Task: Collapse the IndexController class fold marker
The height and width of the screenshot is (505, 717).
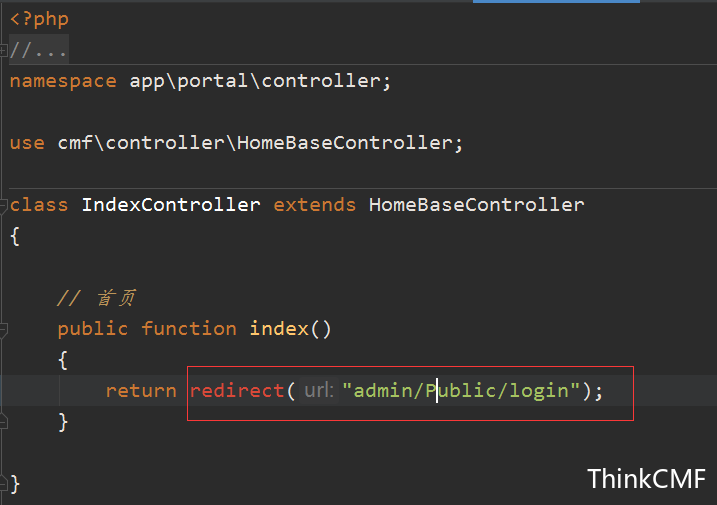Action: coord(5,205)
